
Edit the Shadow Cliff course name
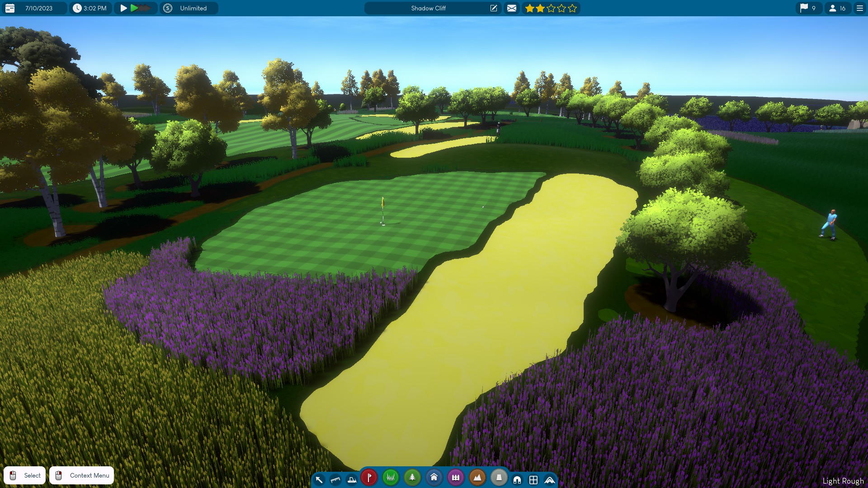tap(494, 8)
